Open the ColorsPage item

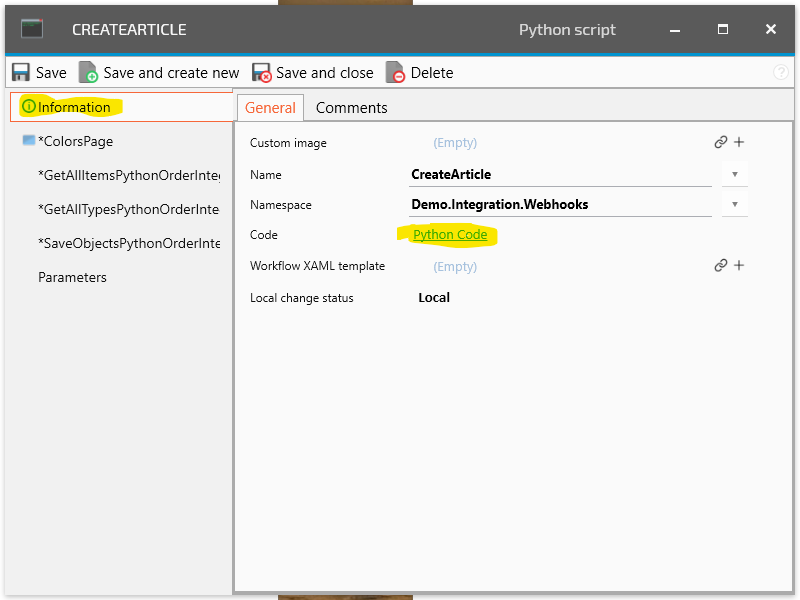[x=75, y=141]
